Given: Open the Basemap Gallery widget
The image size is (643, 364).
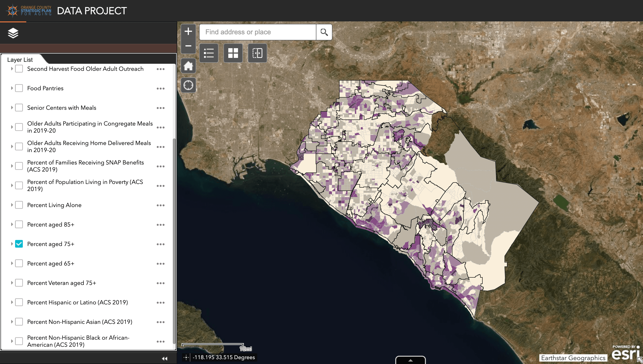Looking at the screenshot, I should pyautogui.click(x=233, y=53).
